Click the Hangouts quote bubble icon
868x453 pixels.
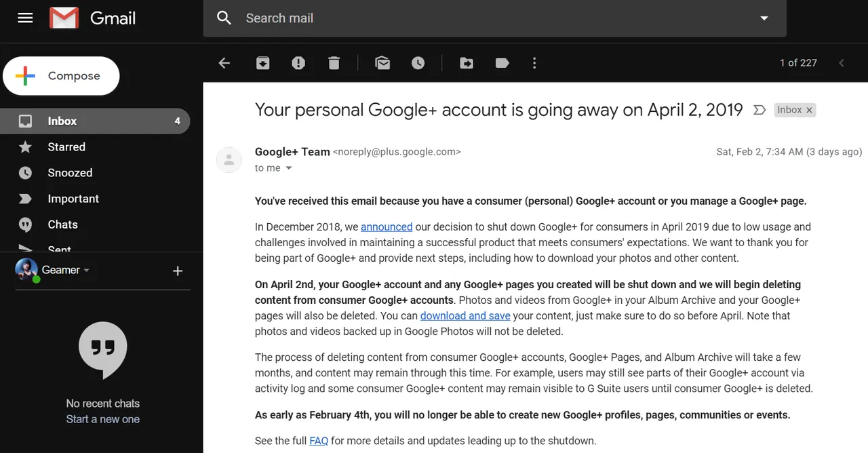(103, 351)
